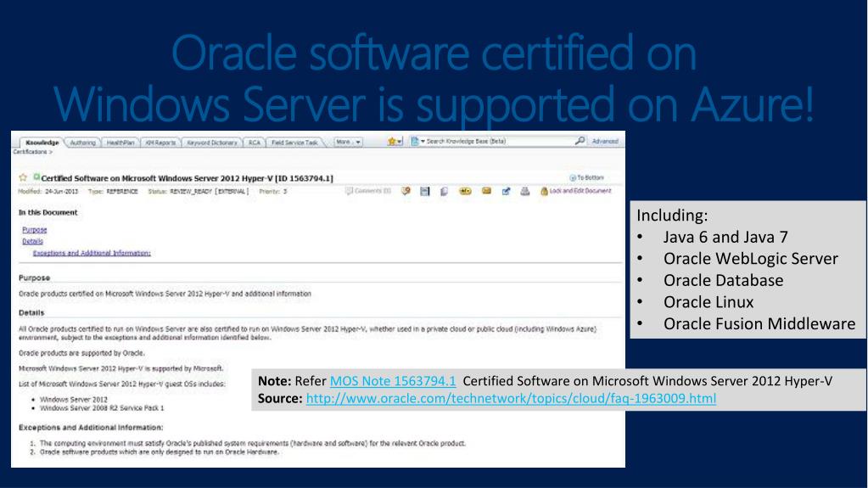Click the Certifications breadcrumb
This screenshot has height=488, width=868.
click(30, 152)
